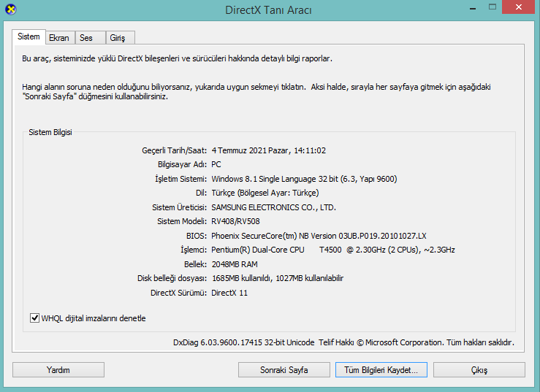The height and width of the screenshot is (392, 540).
Task: Switch to the Giriş tab
Action: [120, 38]
